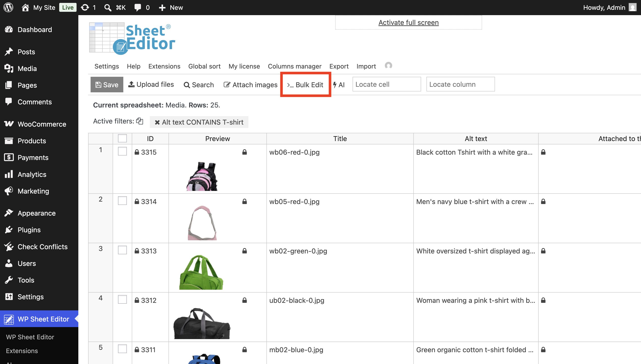Image resolution: width=641 pixels, height=364 pixels.
Task: Click the green bag preview thumbnail
Action: [201, 272]
